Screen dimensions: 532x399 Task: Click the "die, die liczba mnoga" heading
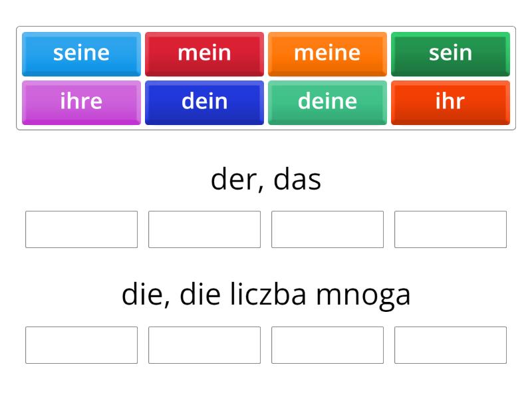pyautogui.click(x=266, y=295)
